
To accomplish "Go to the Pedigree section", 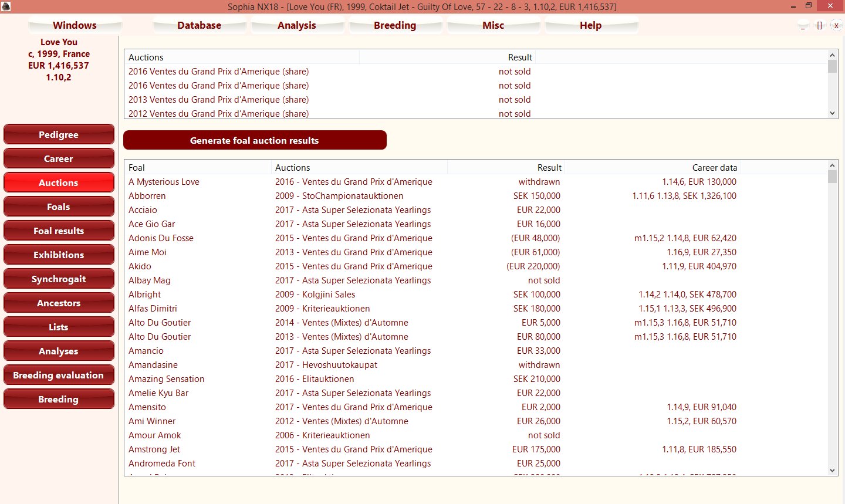I will click(59, 134).
